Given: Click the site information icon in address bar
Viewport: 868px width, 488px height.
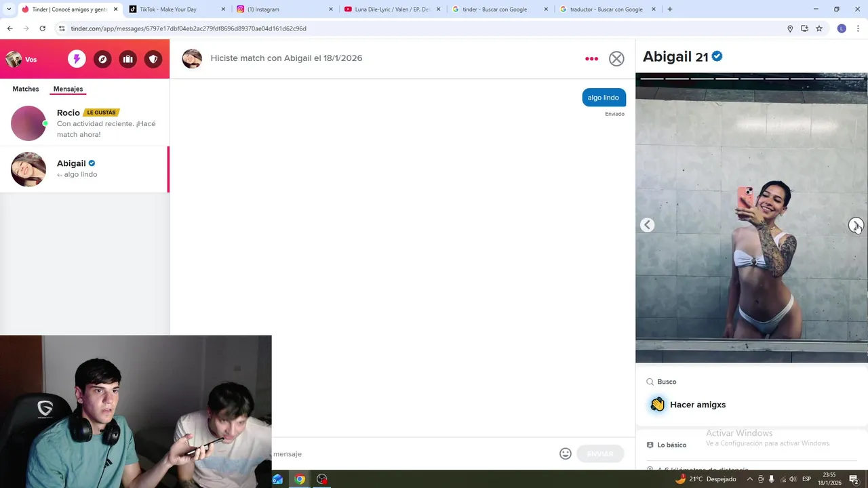Looking at the screenshot, I should (x=62, y=28).
